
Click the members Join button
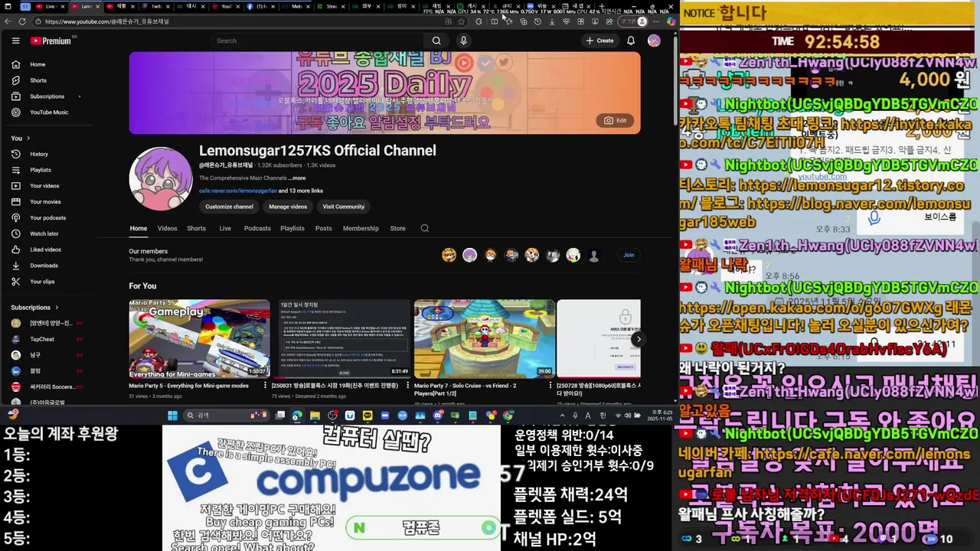coord(629,255)
